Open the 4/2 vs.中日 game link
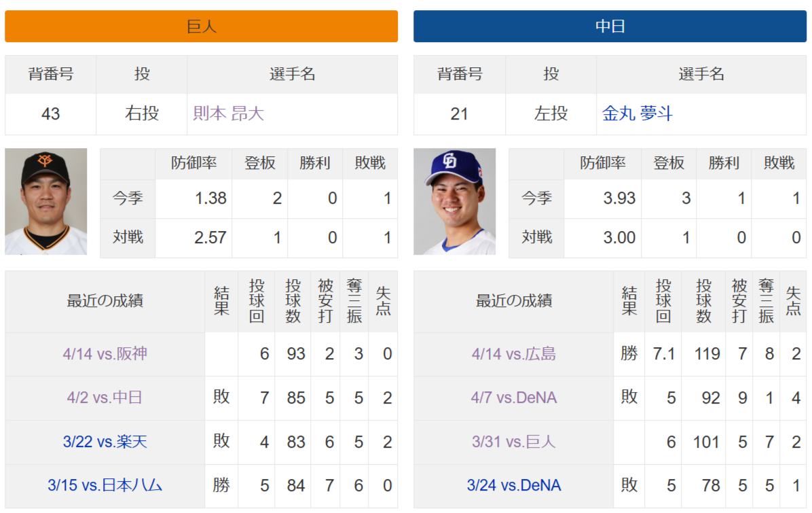812x513 pixels. click(105, 398)
